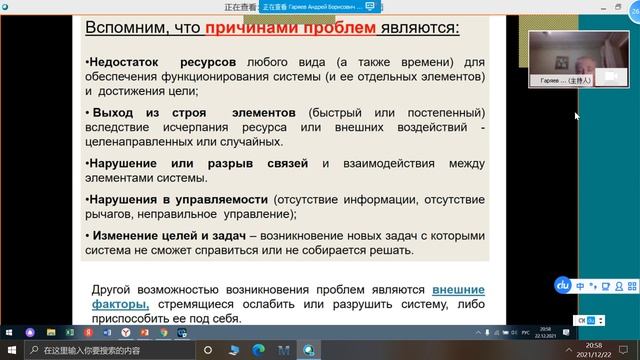Screen dimensions: 640x360
Task: Click the camera icon beside host name
Action: [611, 76]
